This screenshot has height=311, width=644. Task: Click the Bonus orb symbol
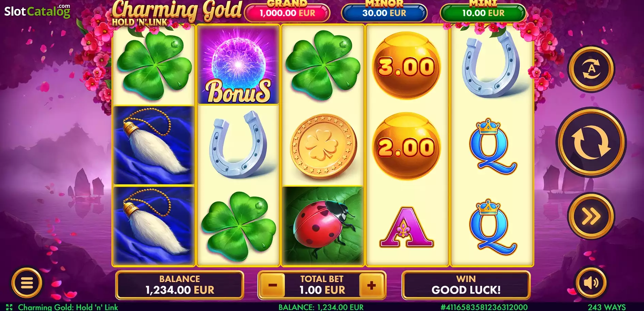[239, 65]
